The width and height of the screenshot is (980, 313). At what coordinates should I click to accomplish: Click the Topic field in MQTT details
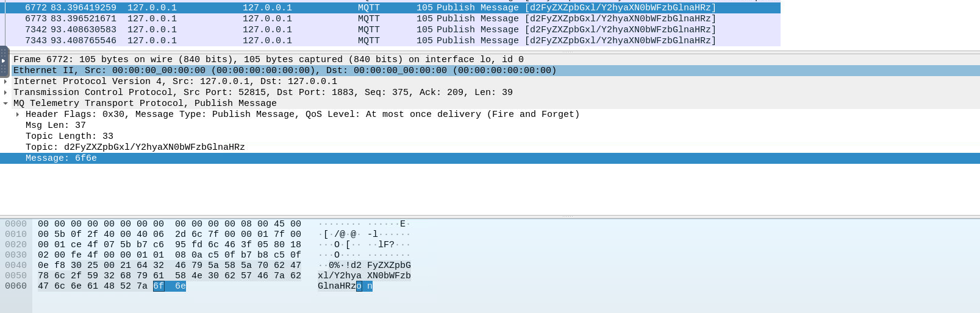click(x=135, y=147)
